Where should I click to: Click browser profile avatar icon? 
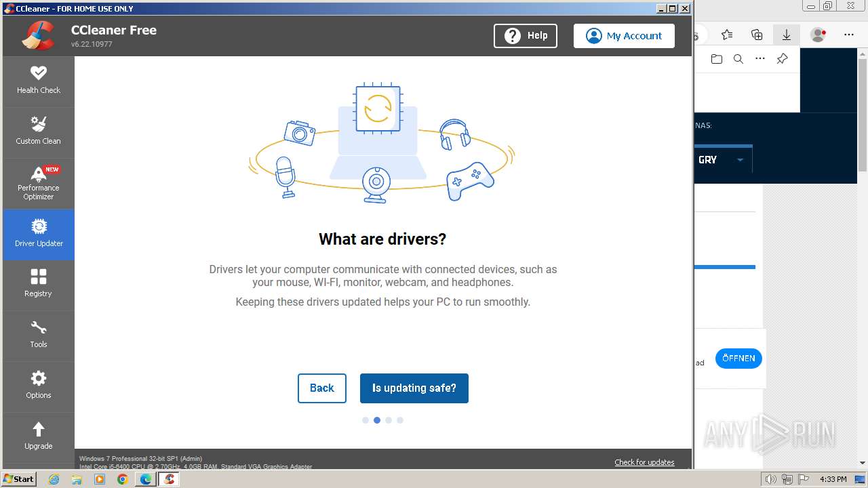click(818, 35)
